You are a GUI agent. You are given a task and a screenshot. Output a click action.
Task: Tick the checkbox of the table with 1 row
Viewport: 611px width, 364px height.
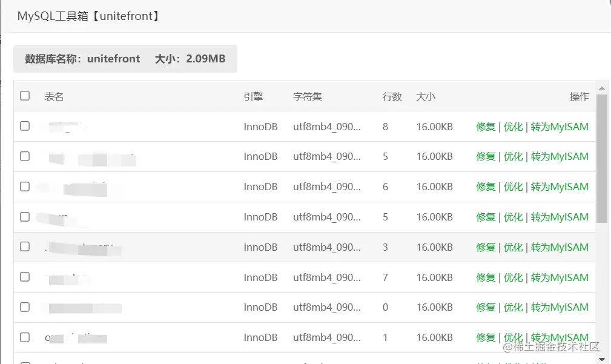tap(25, 337)
